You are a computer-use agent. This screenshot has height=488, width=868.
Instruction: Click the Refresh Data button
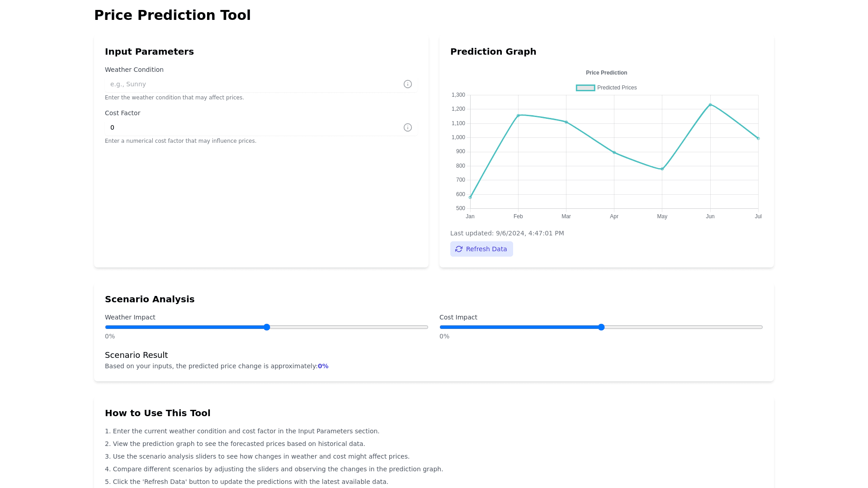click(x=481, y=249)
